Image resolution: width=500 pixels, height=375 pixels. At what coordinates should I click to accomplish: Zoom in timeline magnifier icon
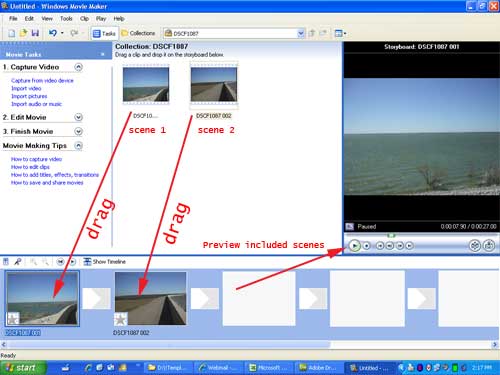pyautogui.click(x=33, y=262)
